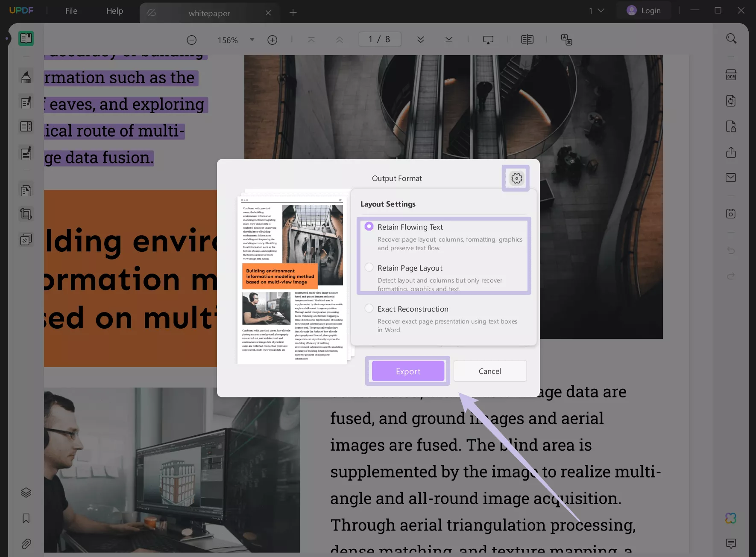Expand the zoom level dropdown
The image size is (756, 557).
[x=252, y=40]
